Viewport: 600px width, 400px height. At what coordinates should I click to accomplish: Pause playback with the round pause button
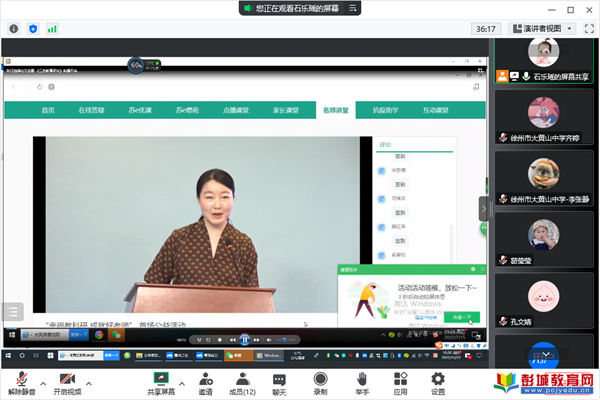(245, 340)
